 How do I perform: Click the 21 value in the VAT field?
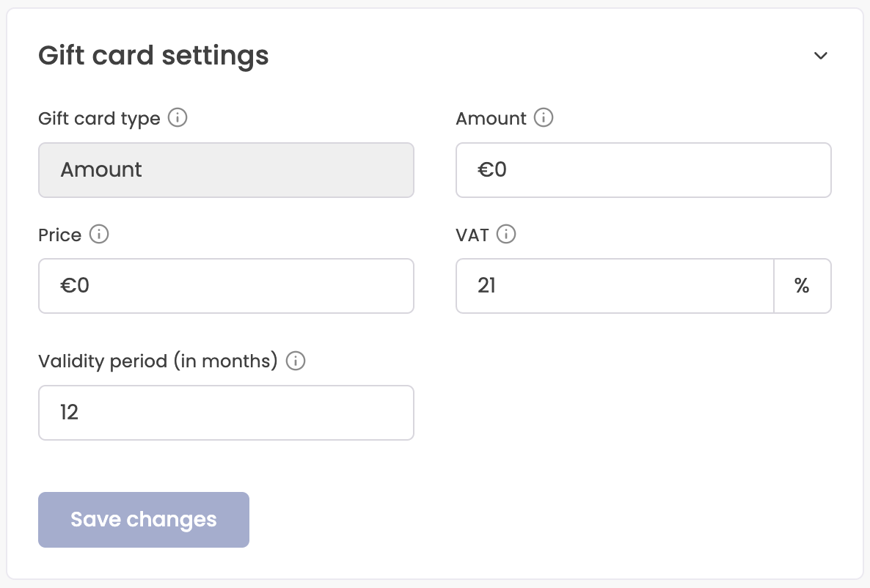[486, 286]
